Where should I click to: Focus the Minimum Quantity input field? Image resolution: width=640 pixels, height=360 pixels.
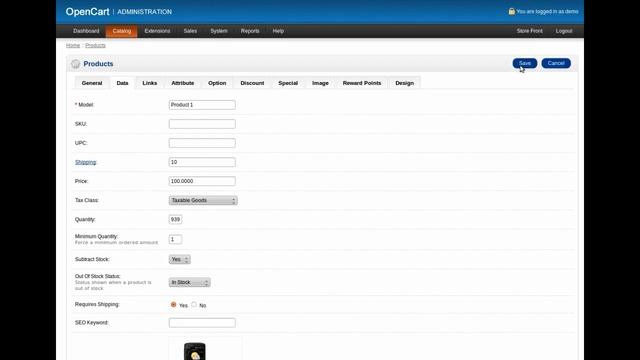(x=175, y=240)
